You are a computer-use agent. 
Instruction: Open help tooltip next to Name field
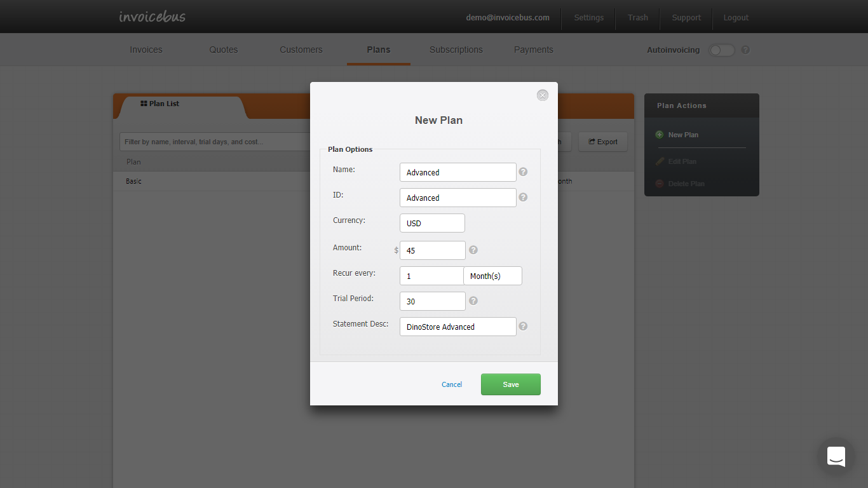(x=523, y=172)
